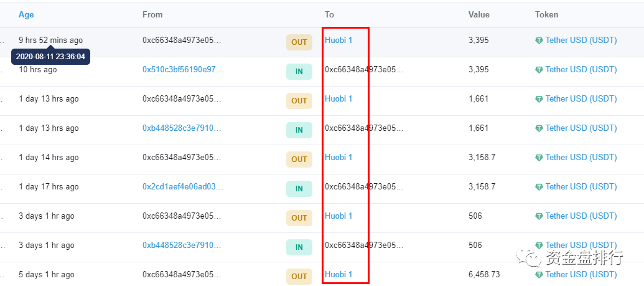Click the IN badge in the 10 hrs ago row
644x286 pixels.
click(x=299, y=72)
